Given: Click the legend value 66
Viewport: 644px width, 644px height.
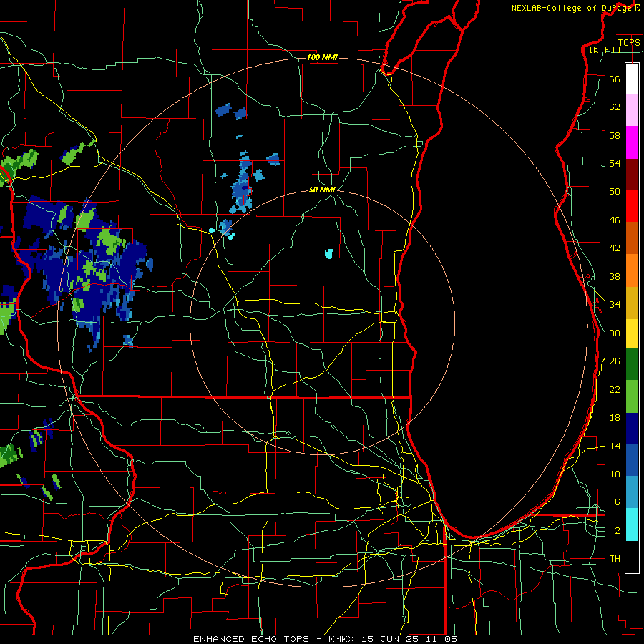Looking at the screenshot, I should coord(615,79).
